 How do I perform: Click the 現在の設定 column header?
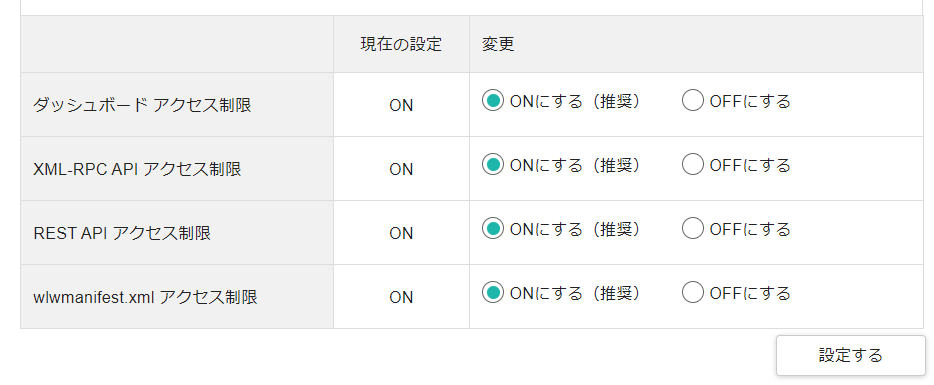[x=401, y=45]
